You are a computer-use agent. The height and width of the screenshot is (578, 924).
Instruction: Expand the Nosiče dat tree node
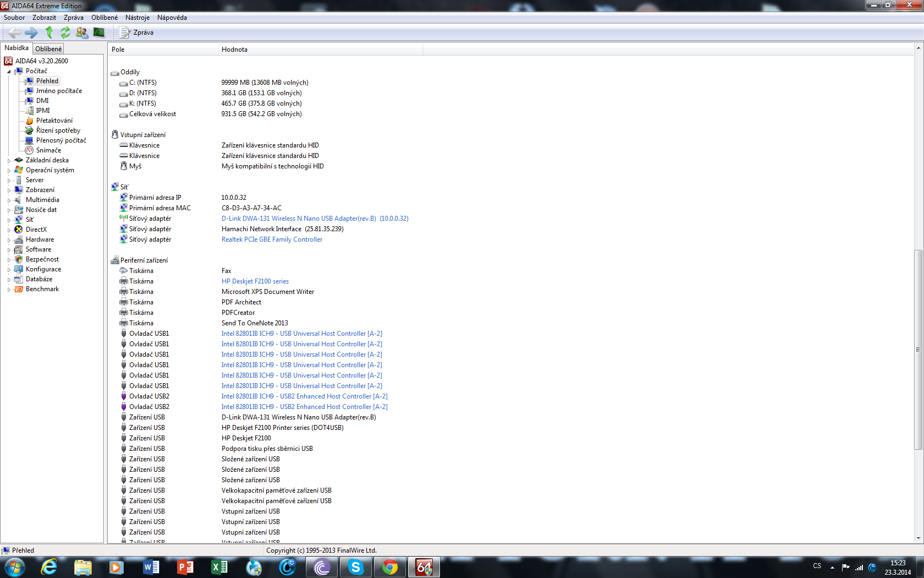[x=9, y=210]
